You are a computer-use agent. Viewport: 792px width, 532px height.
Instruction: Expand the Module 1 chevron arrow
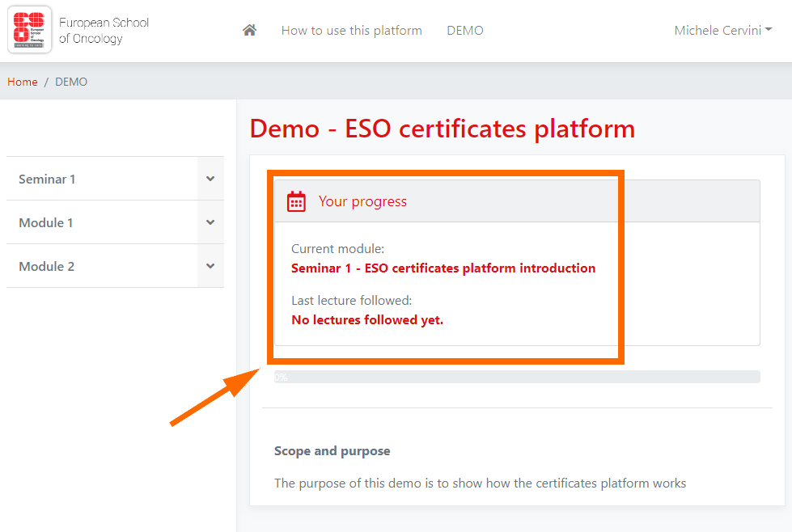pos(210,222)
